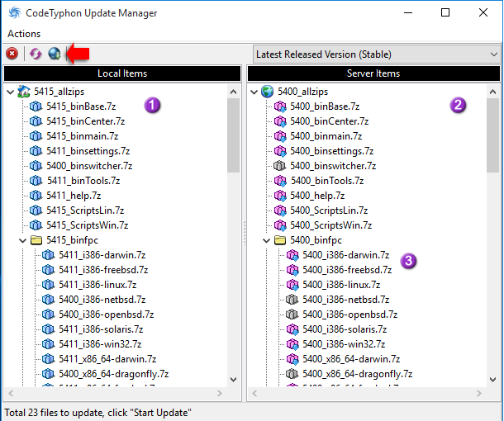Viewport: 504px width, 421px height.
Task: Click Server Items horizontal scrollbar left arrow
Action: pyautogui.click(x=254, y=394)
